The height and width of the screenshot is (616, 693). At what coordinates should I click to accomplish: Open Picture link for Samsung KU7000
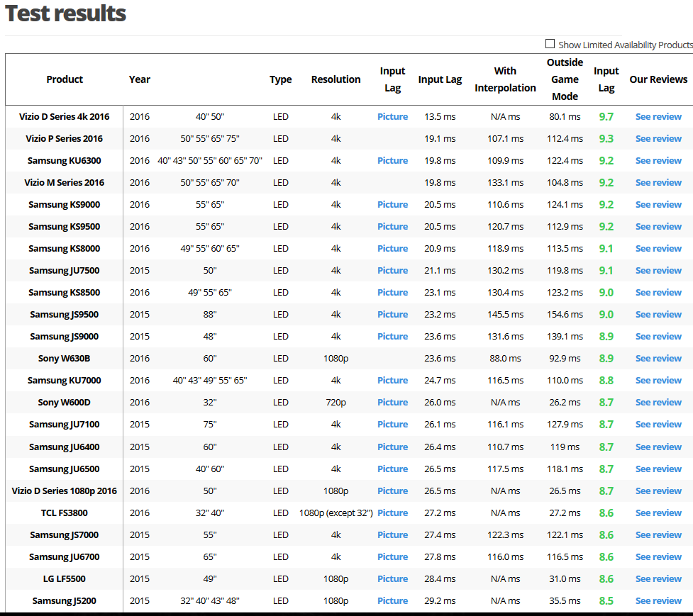tap(392, 380)
